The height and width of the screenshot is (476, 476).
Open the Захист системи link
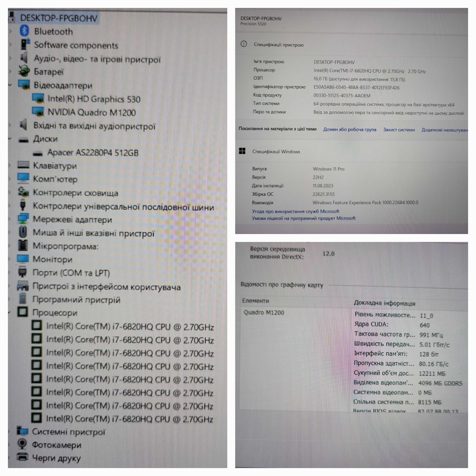click(x=399, y=130)
